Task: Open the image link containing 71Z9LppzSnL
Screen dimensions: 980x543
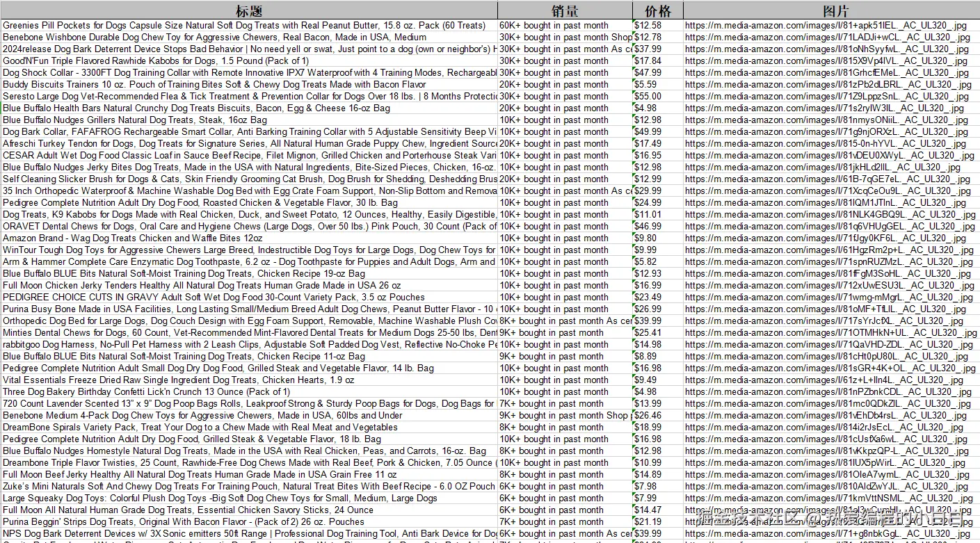Action: [832, 97]
